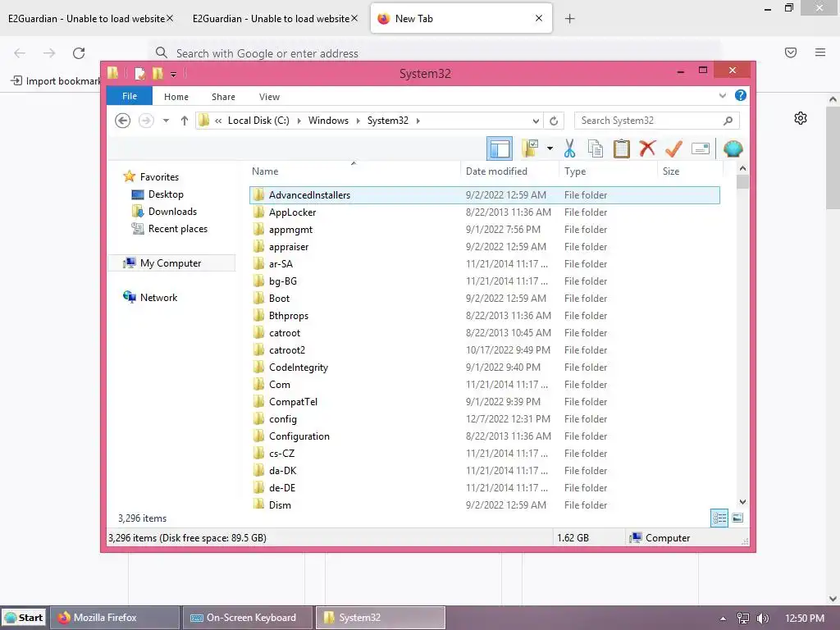
Task: Expand chevron after System32 in address bar
Action: 418,121
